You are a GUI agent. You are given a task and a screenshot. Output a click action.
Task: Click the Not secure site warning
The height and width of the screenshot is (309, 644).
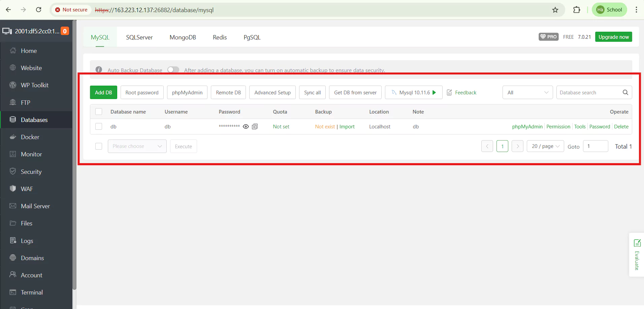click(x=71, y=10)
